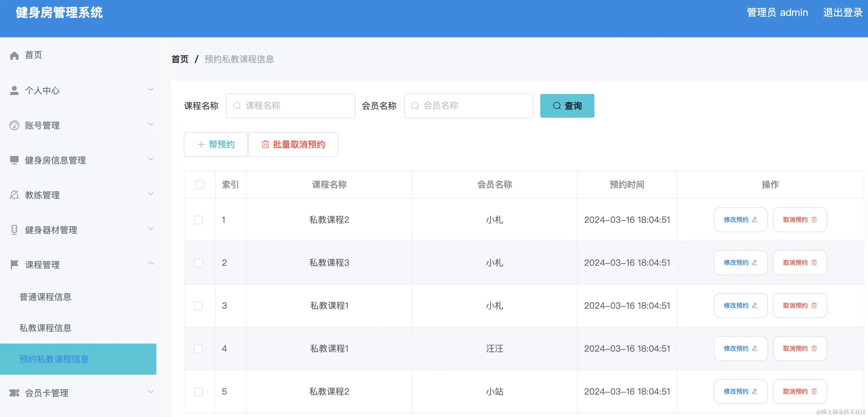
Task: Click the 课程名称 column header
Action: pyautogui.click(x=329, y=185)
